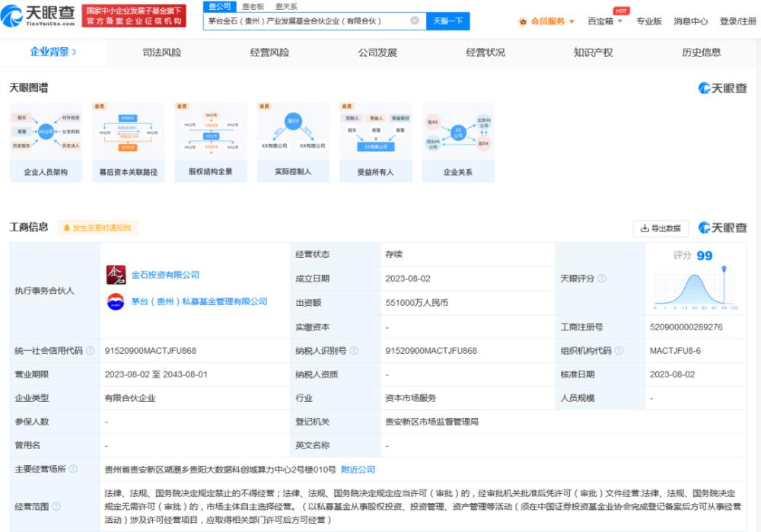The image size is (761, 532).
Task: Click the 纳税人识别号 value 91520900MACTJFU868
Action: pos(431,350)
